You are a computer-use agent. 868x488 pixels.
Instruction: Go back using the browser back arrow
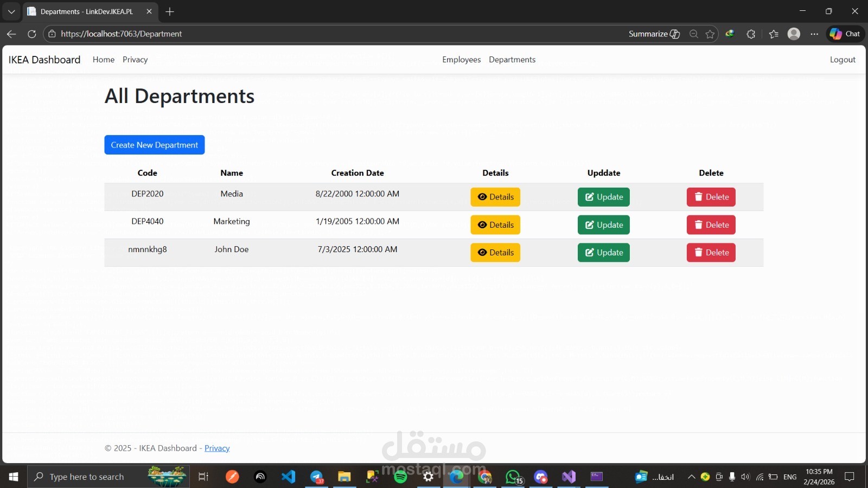(11, 34)
